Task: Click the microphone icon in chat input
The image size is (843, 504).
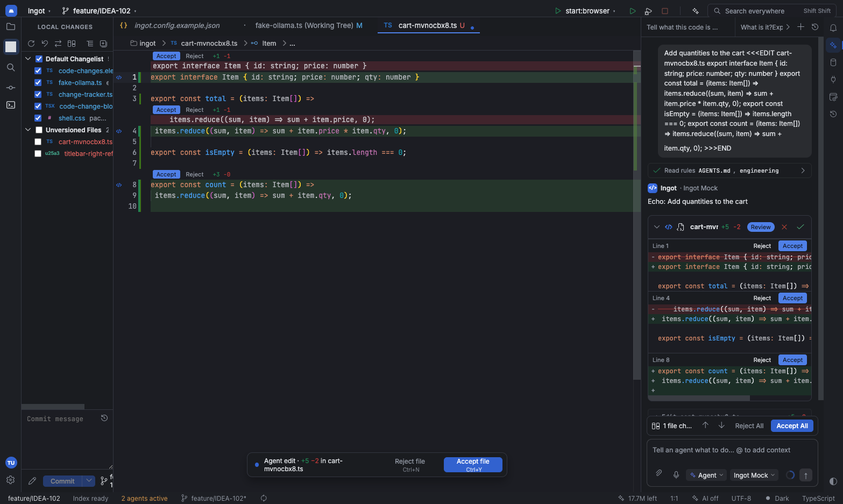Action: click(676, 474)
